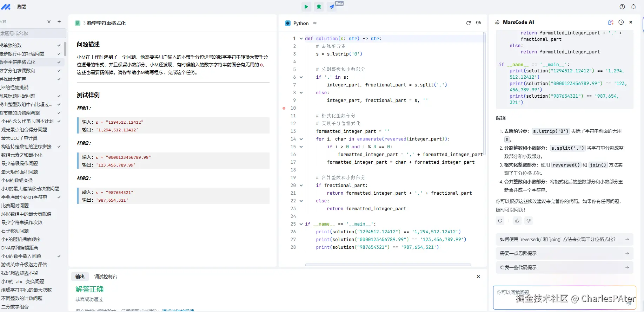Screen dimensions: 644x312
Task: Run code with the green play button
Action: (306, 7)
